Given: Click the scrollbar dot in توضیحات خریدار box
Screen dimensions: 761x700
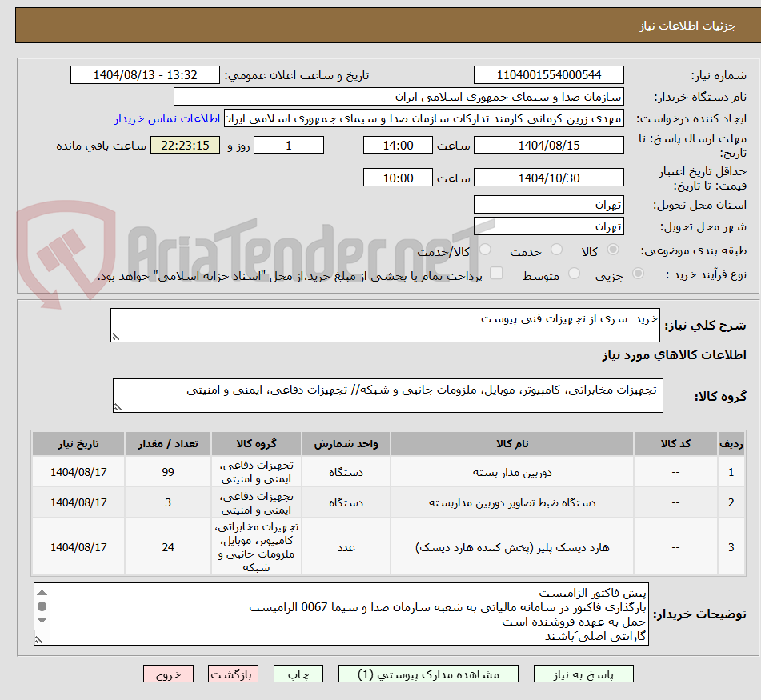Looking at the screenshot, I should (x=42, y=606).
